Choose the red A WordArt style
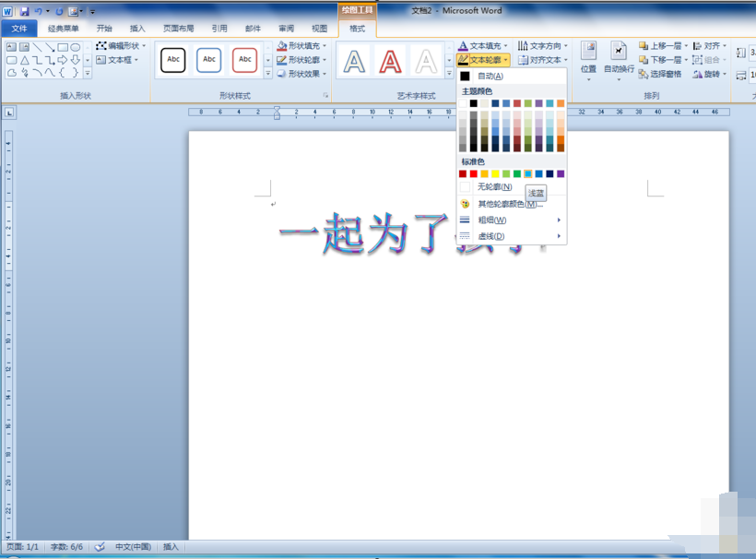Image resolution: width=756 pixels, height=559 pixels. 390,61
